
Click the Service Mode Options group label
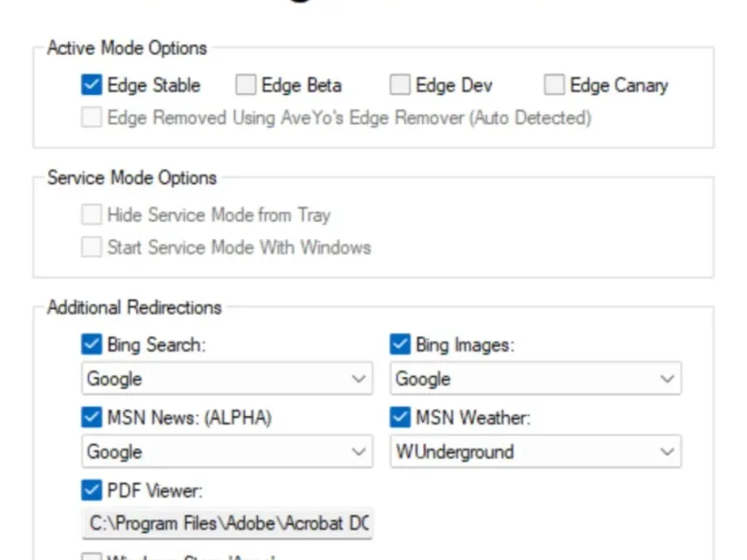132,177
